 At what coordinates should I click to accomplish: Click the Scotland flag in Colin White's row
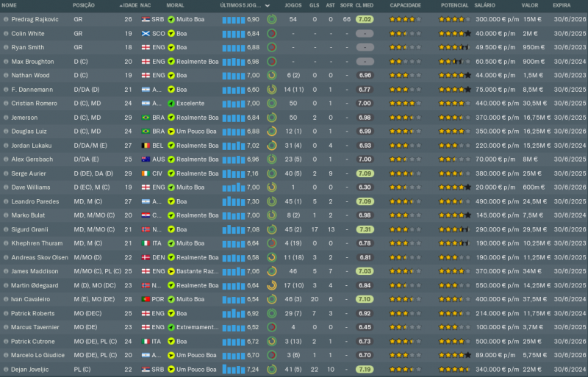coord(146,33)
